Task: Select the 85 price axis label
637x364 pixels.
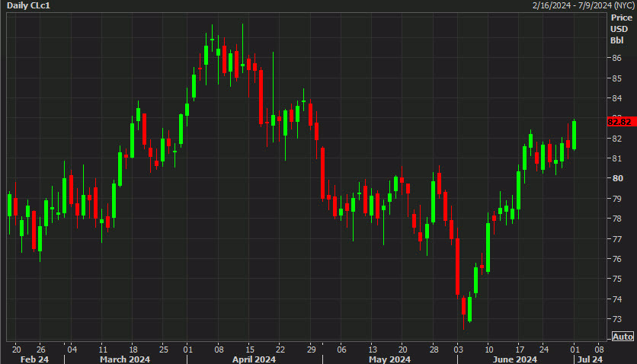Action: coord(616,78)
